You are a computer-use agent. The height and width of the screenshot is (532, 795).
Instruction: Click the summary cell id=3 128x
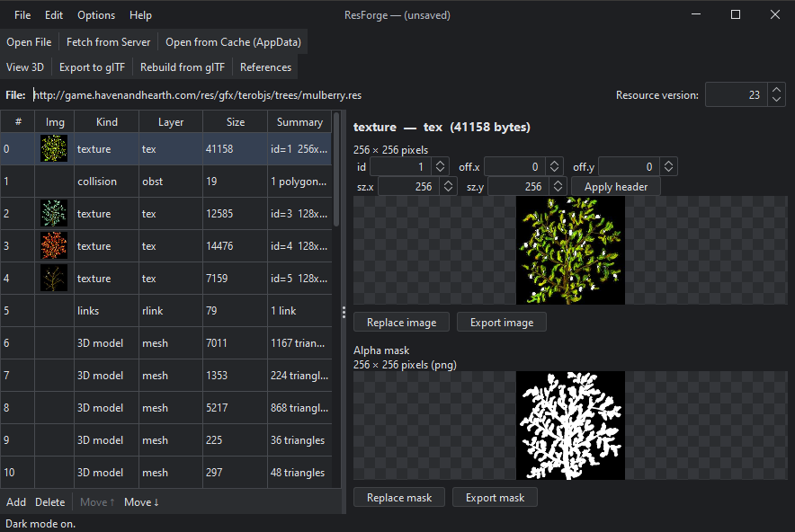click(299, 213)
